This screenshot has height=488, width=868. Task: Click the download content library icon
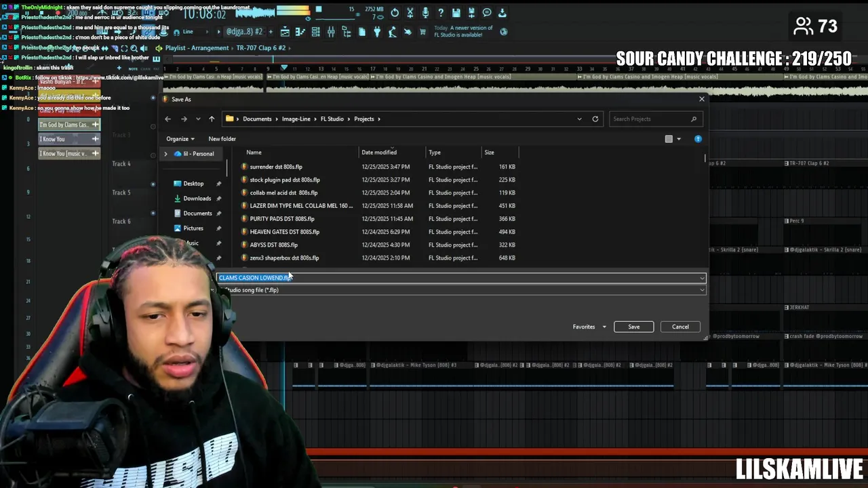pos(502,13)
